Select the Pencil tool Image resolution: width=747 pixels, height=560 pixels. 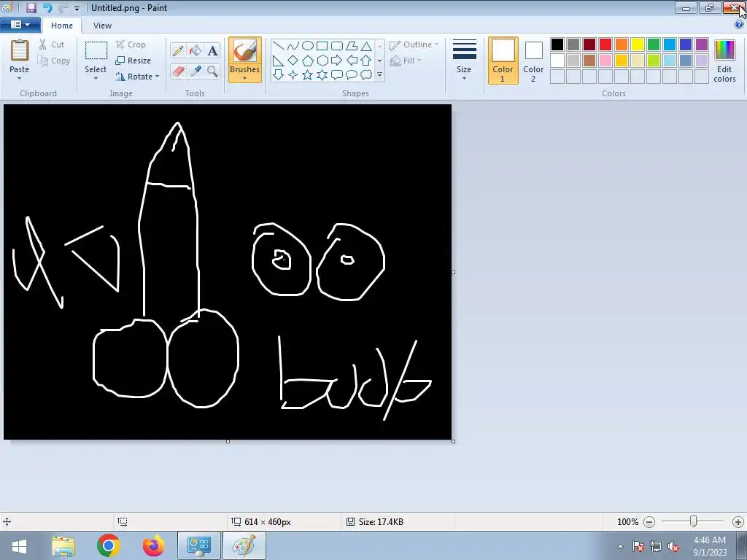tap(178, 50)
